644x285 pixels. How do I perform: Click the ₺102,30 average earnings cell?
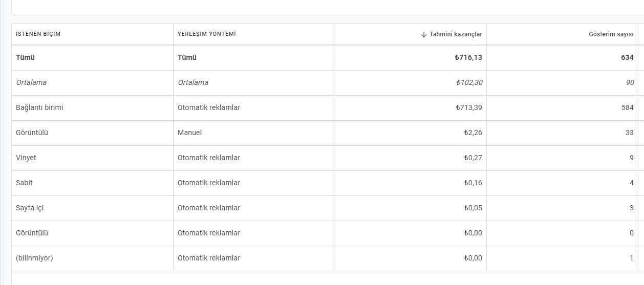[469, 83]
